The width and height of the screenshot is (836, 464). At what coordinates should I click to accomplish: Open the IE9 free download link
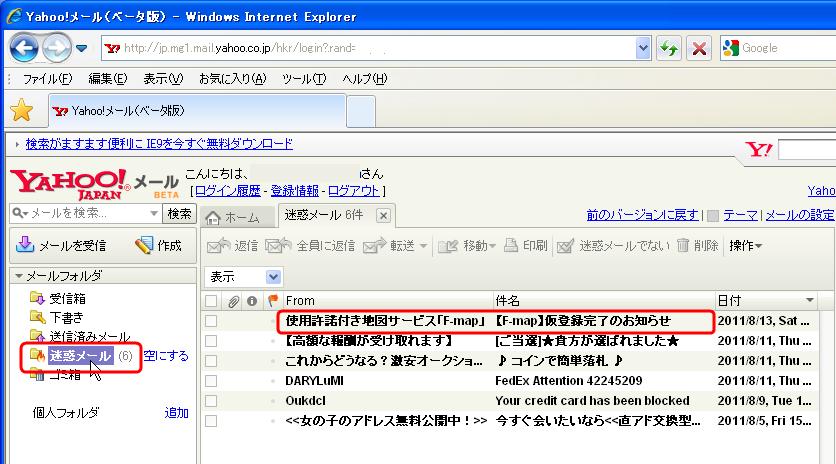159,144
